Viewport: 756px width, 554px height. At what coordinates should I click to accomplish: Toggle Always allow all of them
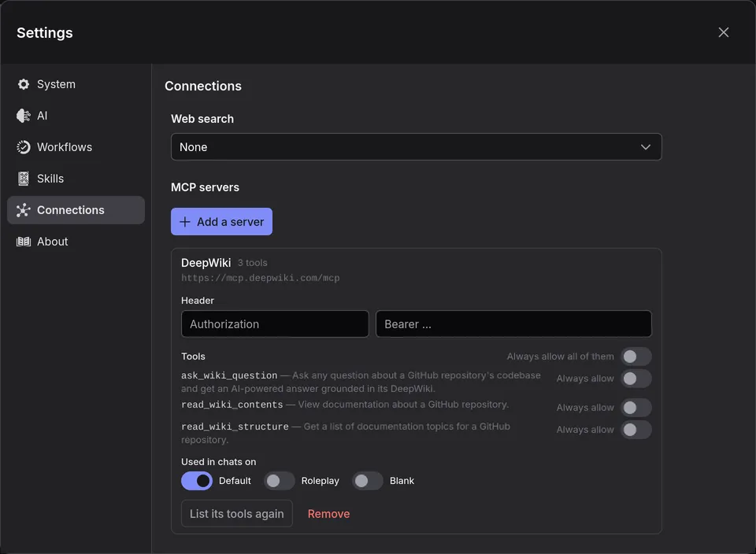[x=636, y=356]
